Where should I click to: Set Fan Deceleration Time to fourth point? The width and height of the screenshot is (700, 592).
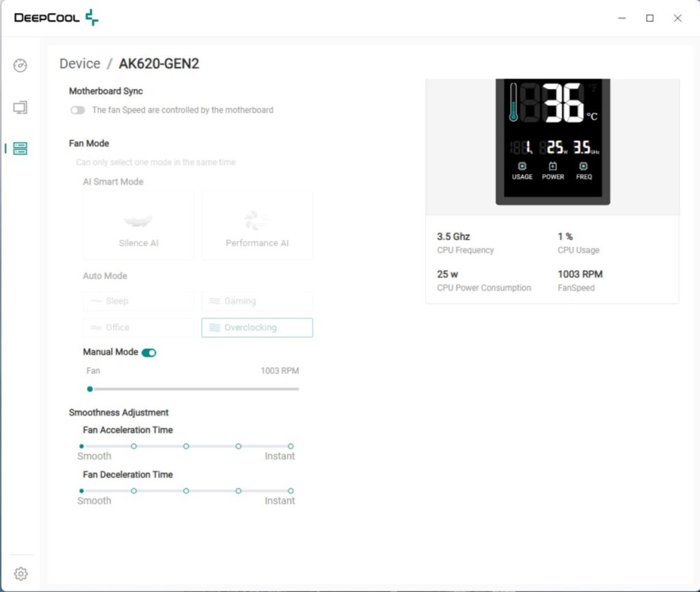(239, 491)
